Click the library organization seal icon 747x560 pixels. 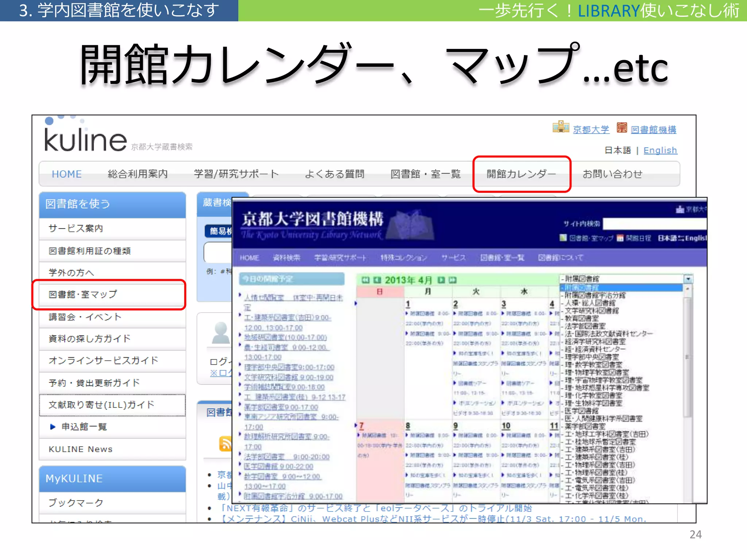[622, 128]
